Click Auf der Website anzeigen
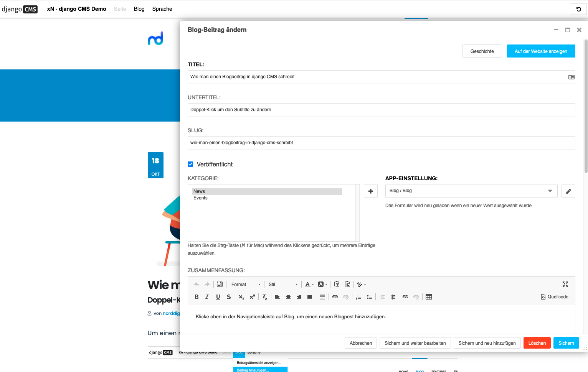588x372 pixels. [541, 51]
